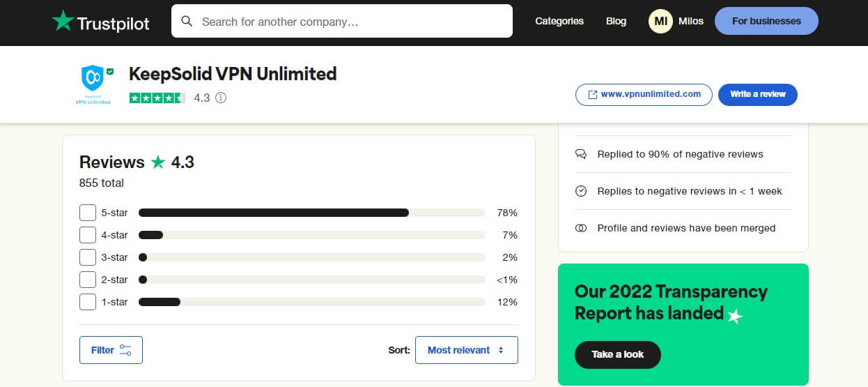868x387 pixels.
Task: Click the white star on Transparency Report banner
Action: [735, 317]
